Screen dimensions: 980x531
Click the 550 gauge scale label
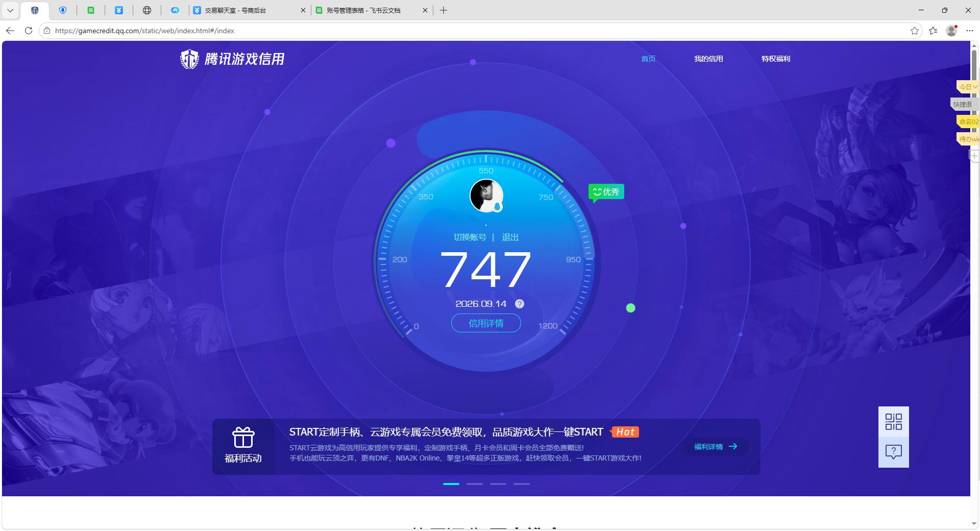click(486, 171)
